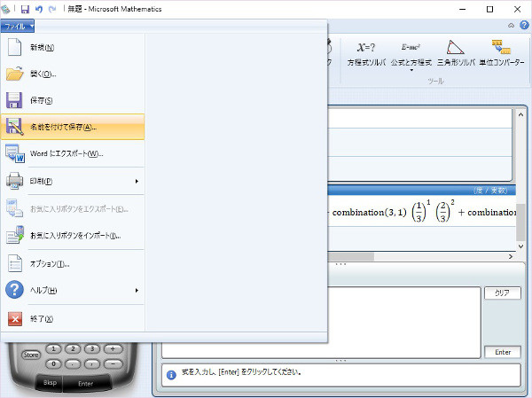This screenshot has height=398, width=532.
Task: Click the Print printer icon
Action: click(14, 181)
